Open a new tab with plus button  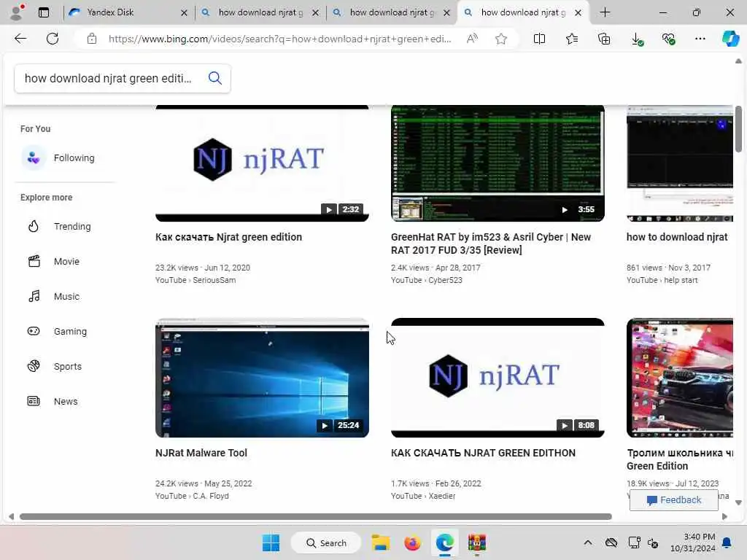[x=605, y=12]
